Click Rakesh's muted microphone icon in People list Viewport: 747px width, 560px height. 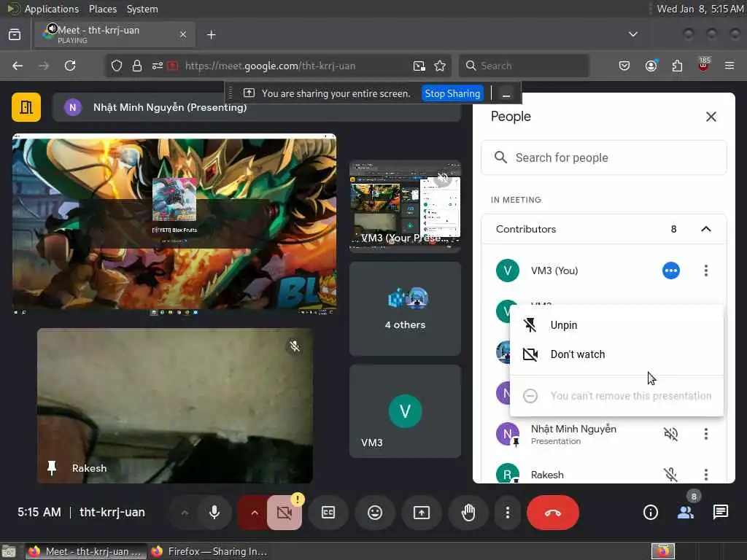[671, 474]
